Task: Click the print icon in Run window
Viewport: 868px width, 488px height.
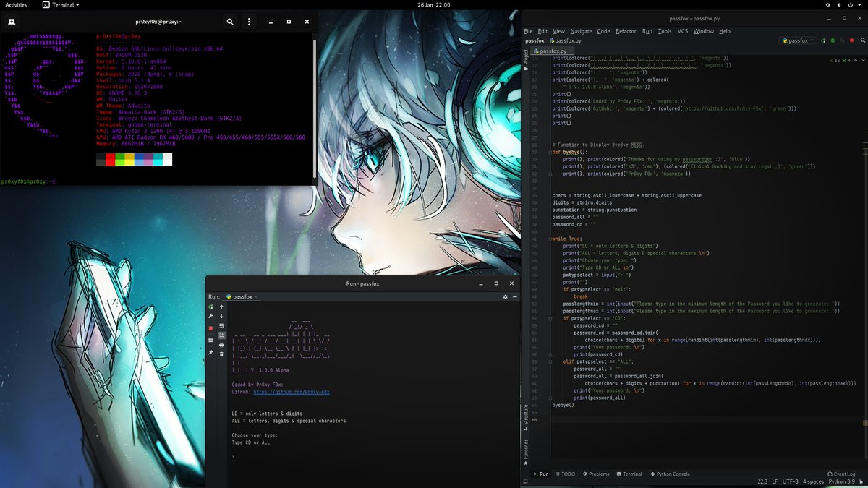Action: pos(221,345)
